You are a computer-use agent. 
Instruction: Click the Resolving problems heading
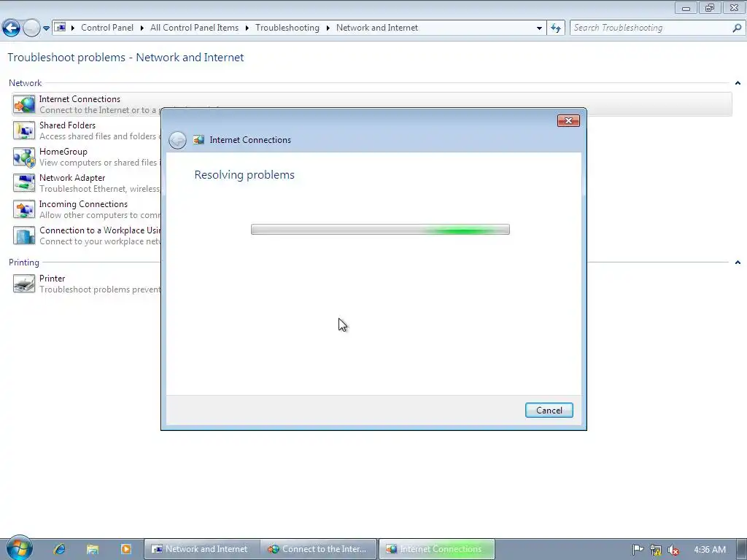(x=244, y=175)
